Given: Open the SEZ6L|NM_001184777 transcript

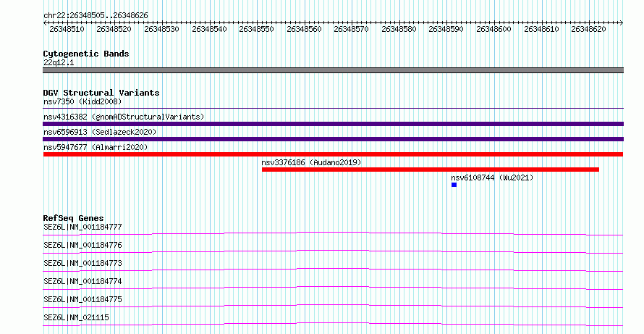Looking at the screenshot, I should [x=82, y=227].
